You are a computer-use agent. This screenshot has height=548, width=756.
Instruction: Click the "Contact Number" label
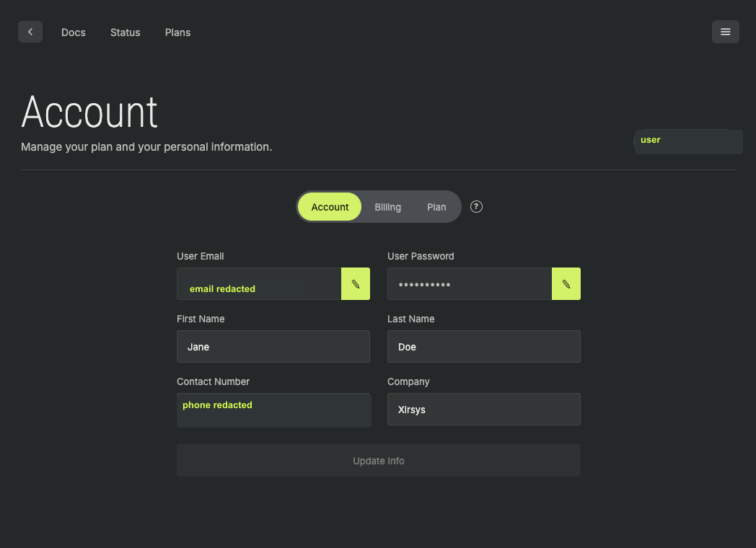[x=213, y=381]
